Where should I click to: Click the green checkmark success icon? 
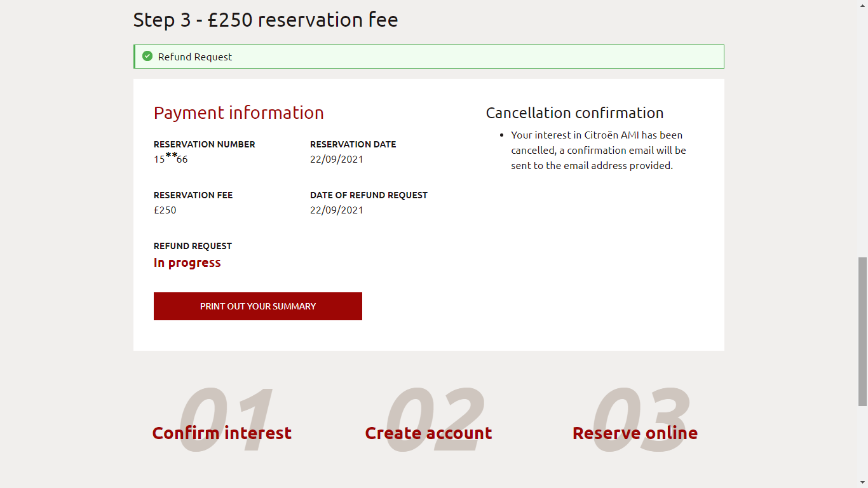147,57
